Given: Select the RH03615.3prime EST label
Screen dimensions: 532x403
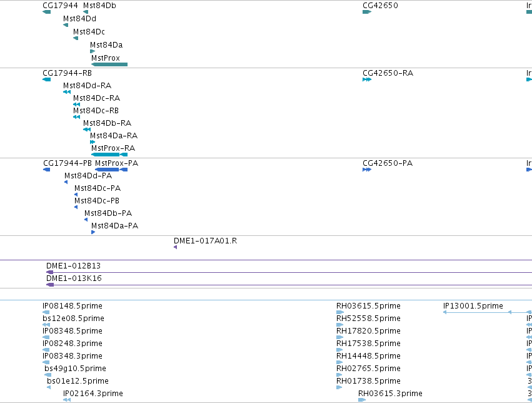Looking at the screenshot, I should pyautogui.click(x=390, y=394).
